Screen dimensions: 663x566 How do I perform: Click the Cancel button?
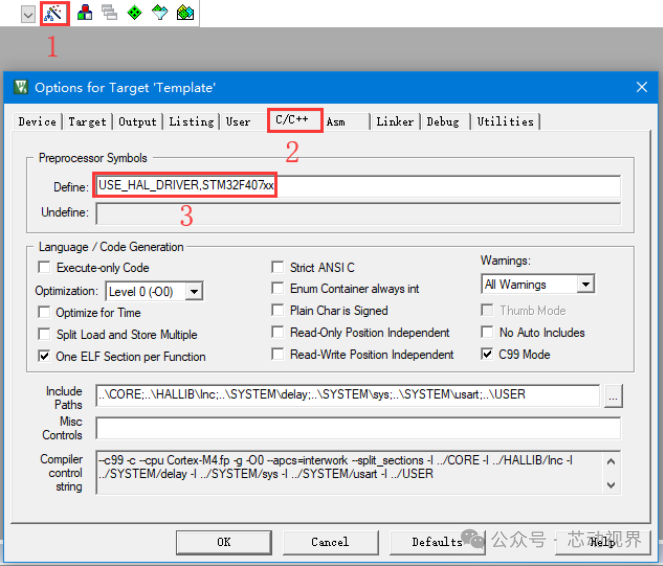click(330, 542)
